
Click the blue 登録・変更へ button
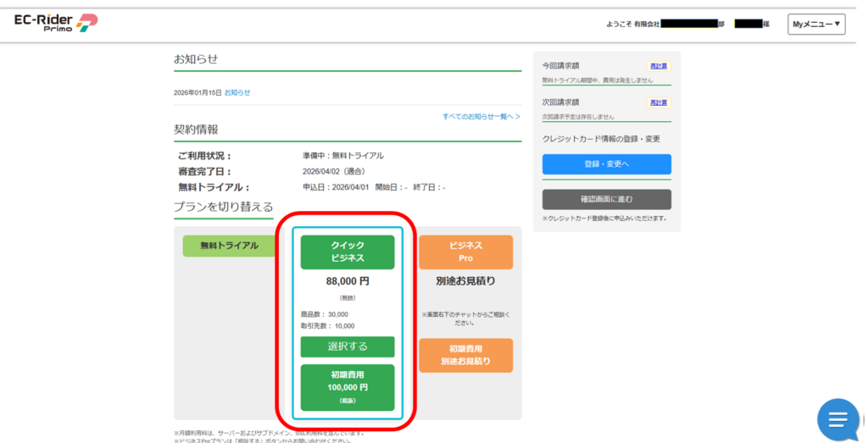pos(606,163)
